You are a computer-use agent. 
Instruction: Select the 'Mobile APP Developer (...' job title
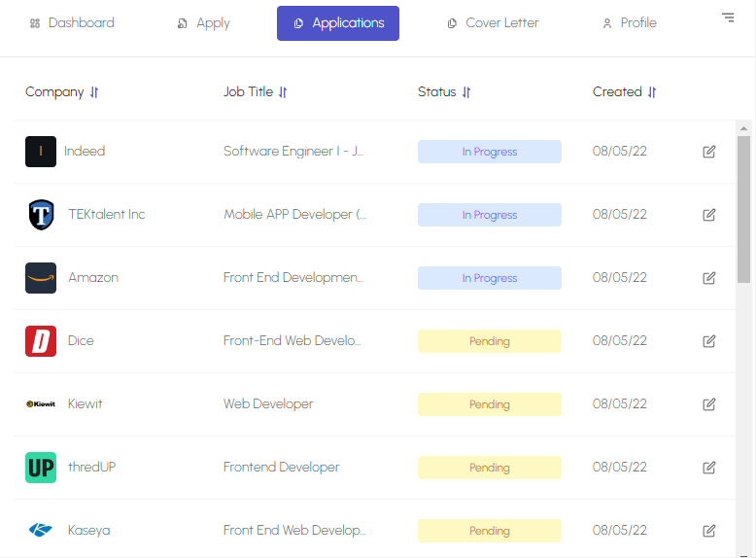pos(295,214)
